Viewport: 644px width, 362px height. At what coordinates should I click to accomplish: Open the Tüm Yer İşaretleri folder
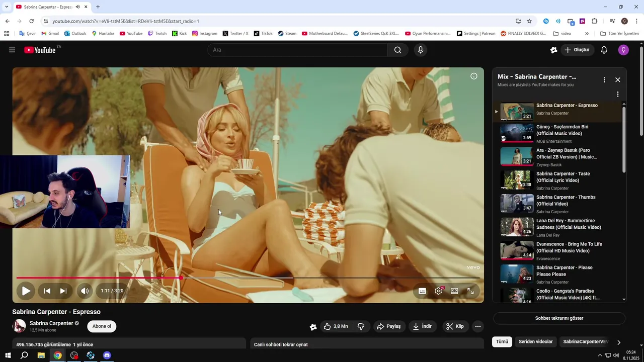(620, 34)
